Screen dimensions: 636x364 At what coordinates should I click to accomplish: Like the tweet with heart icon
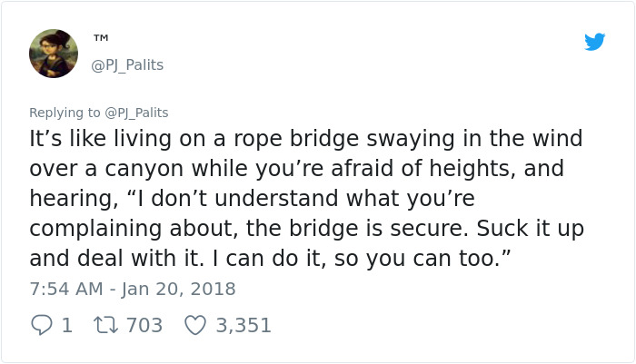coord(194,325)
